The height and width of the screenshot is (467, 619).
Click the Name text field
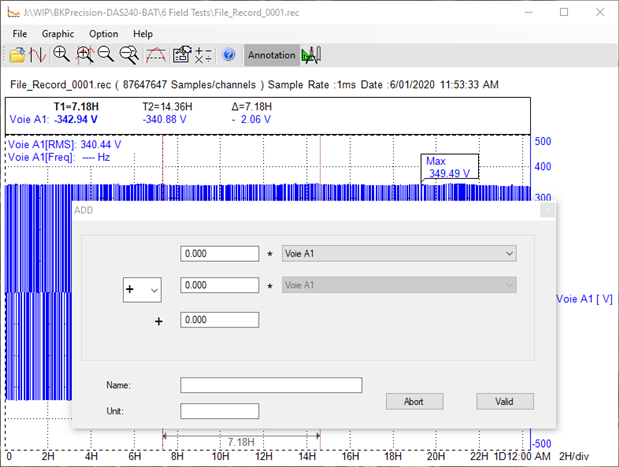point(271,385)
